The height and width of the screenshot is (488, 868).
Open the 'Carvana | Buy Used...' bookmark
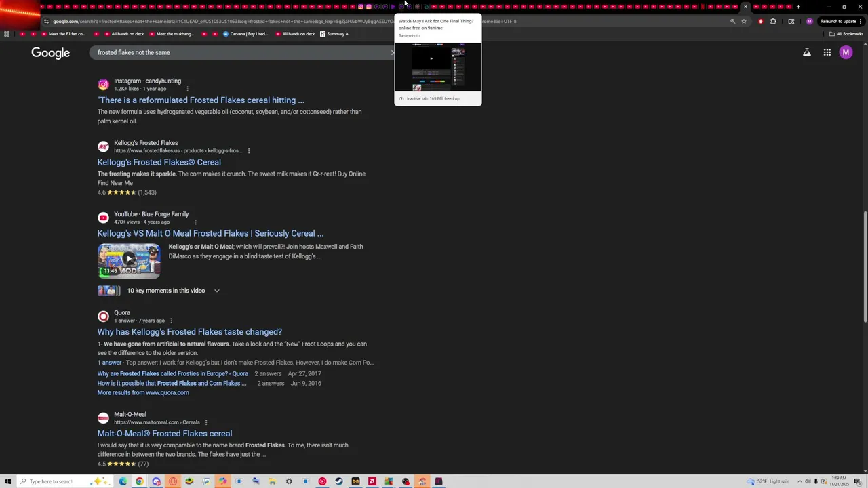point(245,34)
